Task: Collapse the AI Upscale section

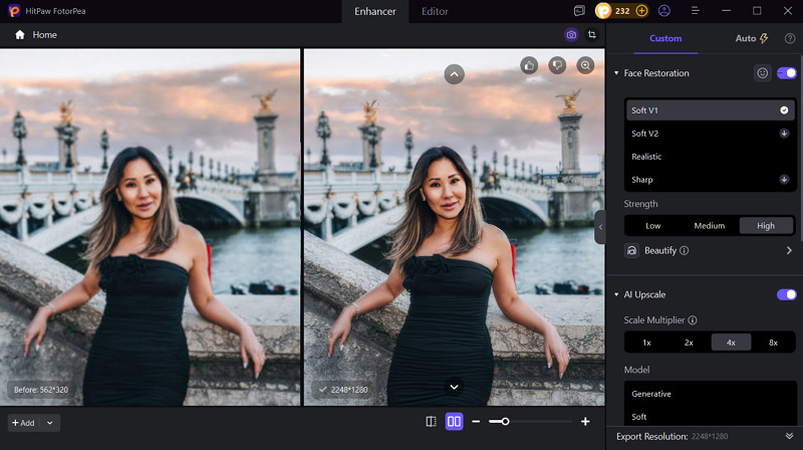Action: [x=617, y=294]
